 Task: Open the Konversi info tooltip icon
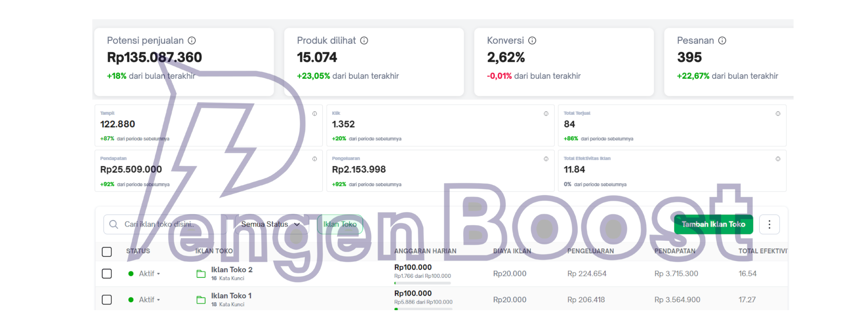click(532, 41)
